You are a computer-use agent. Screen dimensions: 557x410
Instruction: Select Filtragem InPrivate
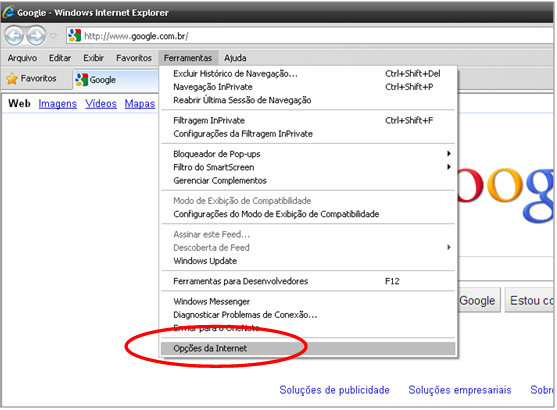(x=308, y=120)
